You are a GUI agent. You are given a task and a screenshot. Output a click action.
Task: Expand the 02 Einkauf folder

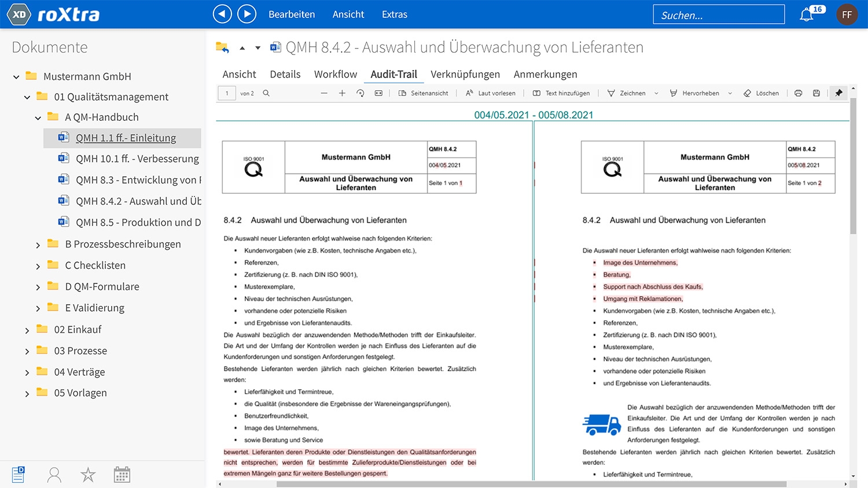pos(27,330)
